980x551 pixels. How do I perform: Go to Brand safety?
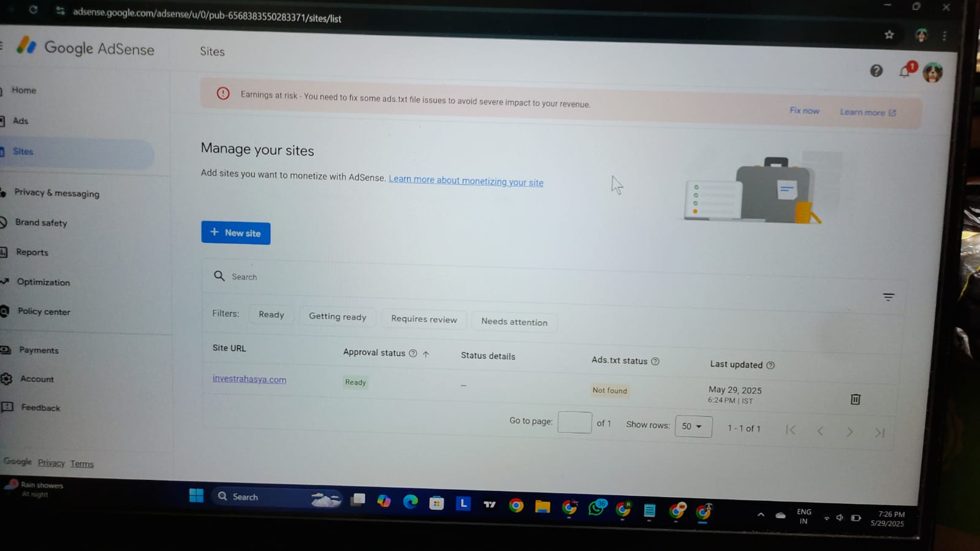click(x=41, y=222)
